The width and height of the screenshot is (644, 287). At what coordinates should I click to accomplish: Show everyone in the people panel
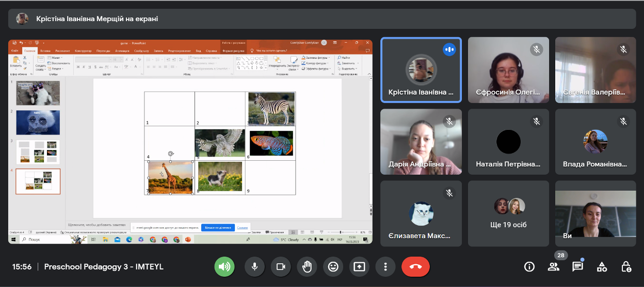(x=554, y=266)
